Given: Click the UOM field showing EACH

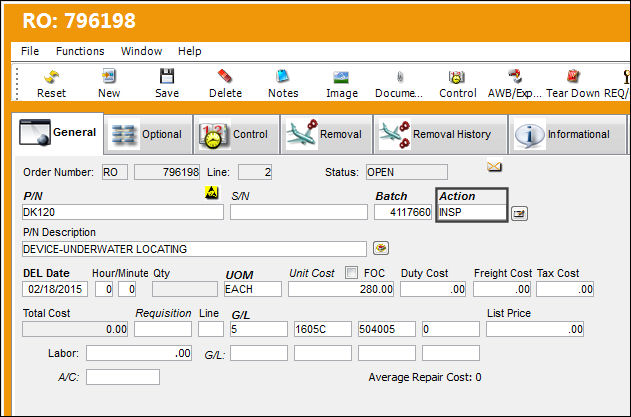Looking at the screenshot, I should point(253,289).
